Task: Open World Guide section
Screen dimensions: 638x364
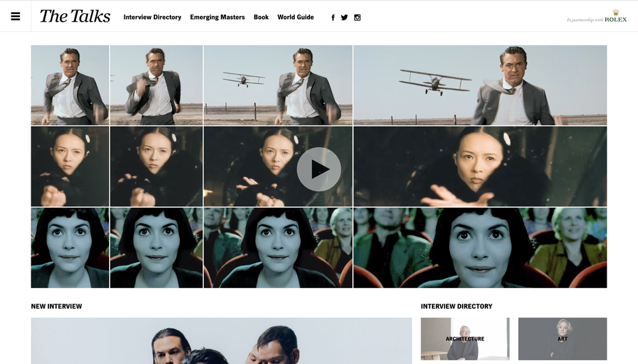Action: pyautogui.click(x=295, y=17)
